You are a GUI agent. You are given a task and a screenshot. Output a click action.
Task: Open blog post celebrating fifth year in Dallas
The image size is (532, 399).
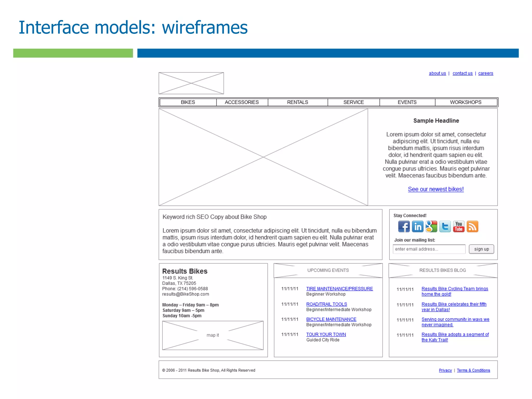454,307
